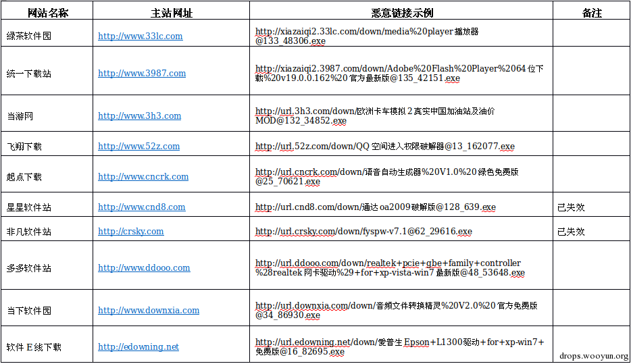Open the http://www.3987.com link
This screenshot has width=631, height=364.
coord(142,73)
